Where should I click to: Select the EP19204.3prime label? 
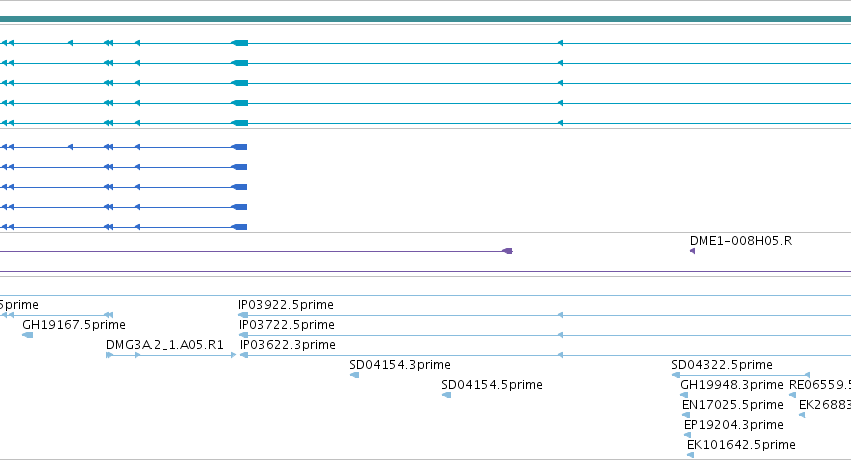734,425
